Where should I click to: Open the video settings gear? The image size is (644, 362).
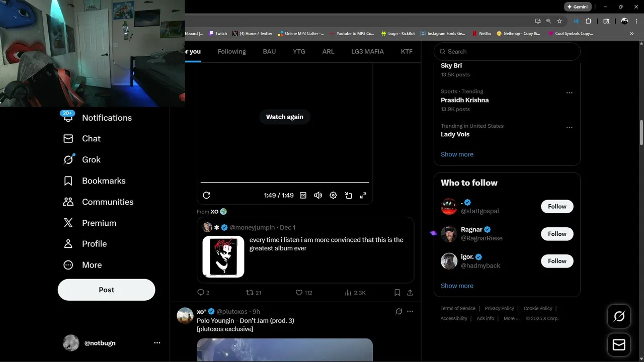[x=333, y=195]
